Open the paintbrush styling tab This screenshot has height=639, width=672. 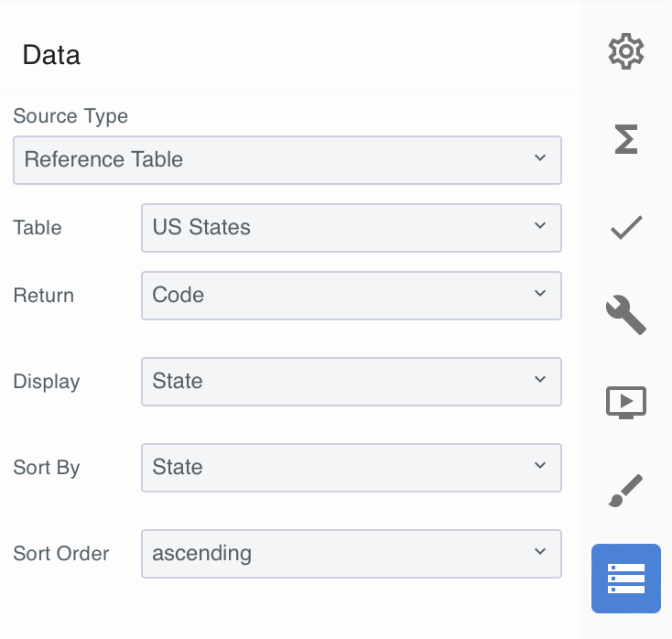[x=626, y=491]
